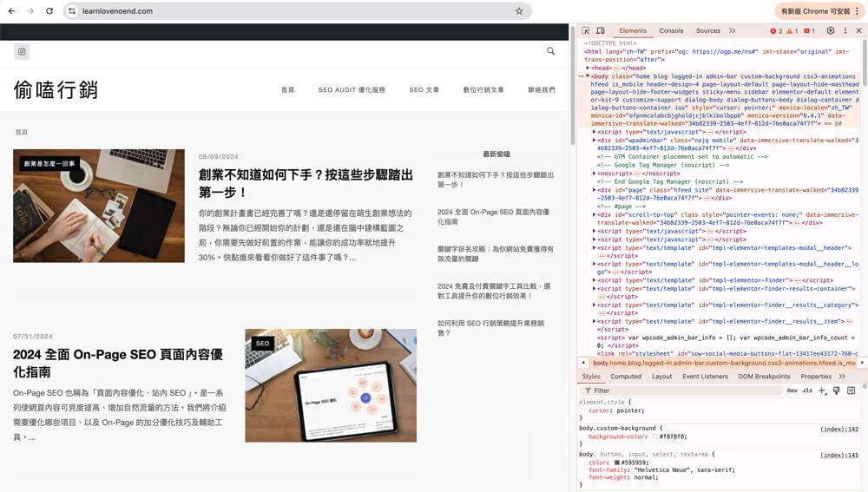Open the #595959 color swatch
The image size is (868, 492).
[616, 462]
